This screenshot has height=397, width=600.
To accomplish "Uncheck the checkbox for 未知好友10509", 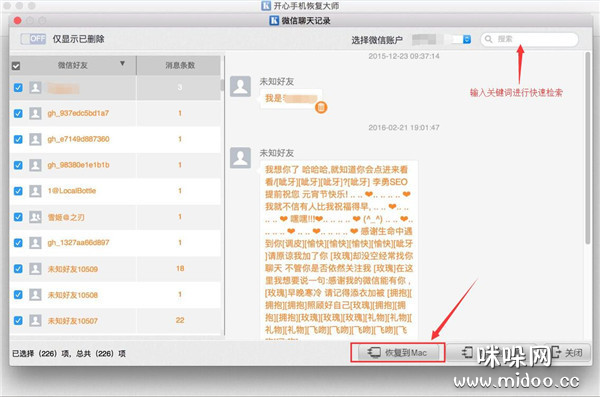I will tap(18, 269).
